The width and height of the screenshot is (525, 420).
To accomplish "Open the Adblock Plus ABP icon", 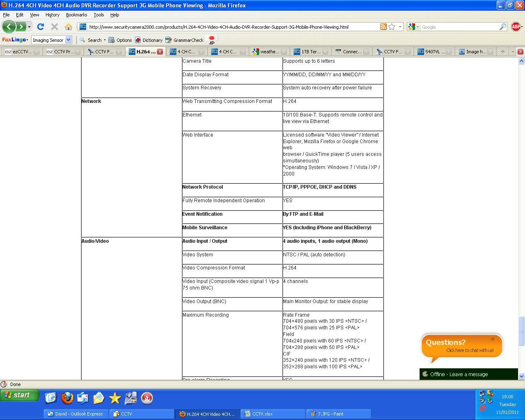I will (x=516, y=27).
